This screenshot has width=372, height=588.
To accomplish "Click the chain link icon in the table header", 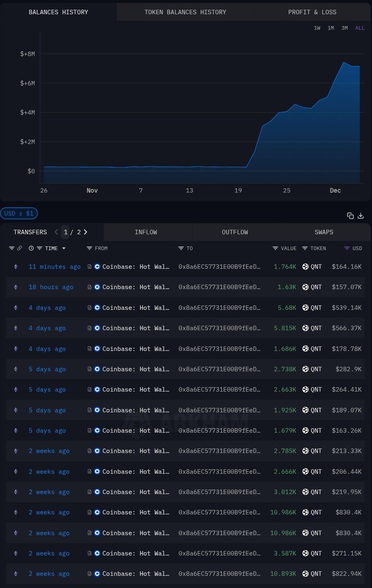I will click(x=19, y=248).
